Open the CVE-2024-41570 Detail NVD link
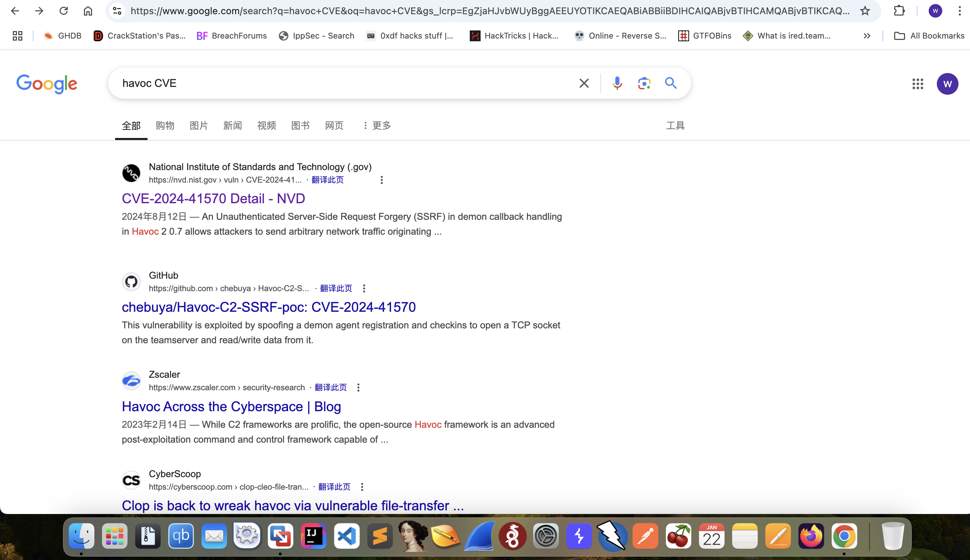The height and width of the screenshot is (560, 970). (x=213, y=199)
